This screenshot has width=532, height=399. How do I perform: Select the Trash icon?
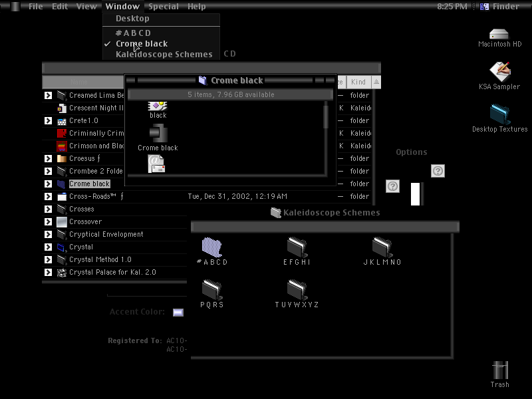[x=500, y=370]
